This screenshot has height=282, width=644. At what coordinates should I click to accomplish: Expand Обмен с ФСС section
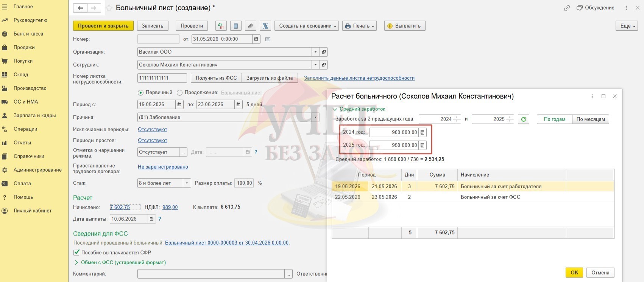click(76, 262)
